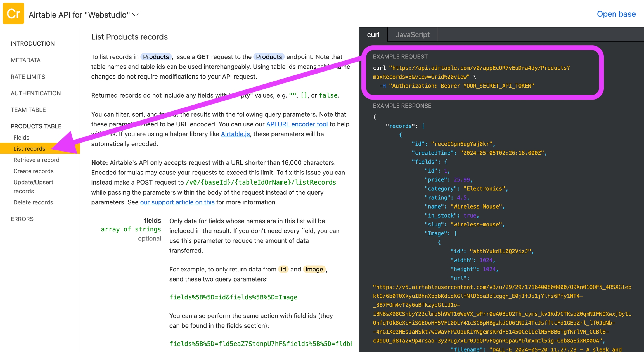Collapse the Products Table section in sidebar
This screenshot has width=644, height=352.
coord(36,126)
